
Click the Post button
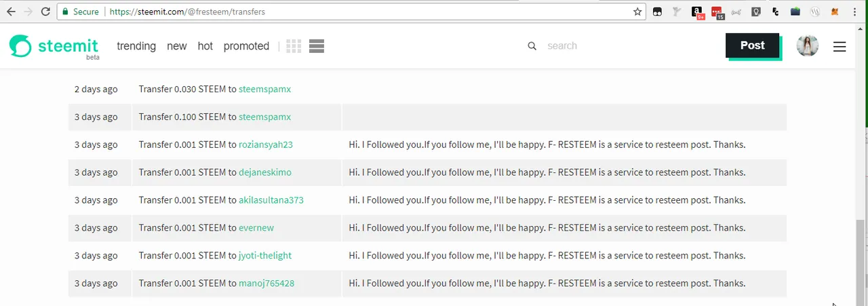[x=753, y=45]
